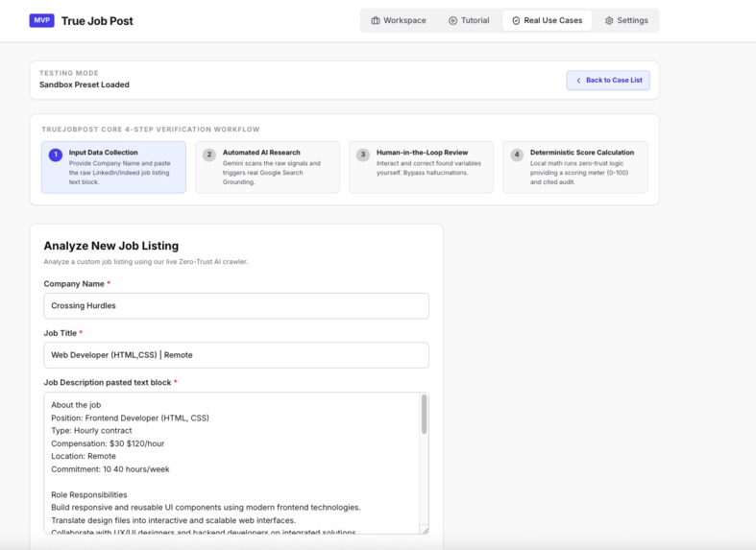This screenshot has height=550, width=756.
Task: Switch to the Tutorial tab
Action: click(x=469, y=21)
